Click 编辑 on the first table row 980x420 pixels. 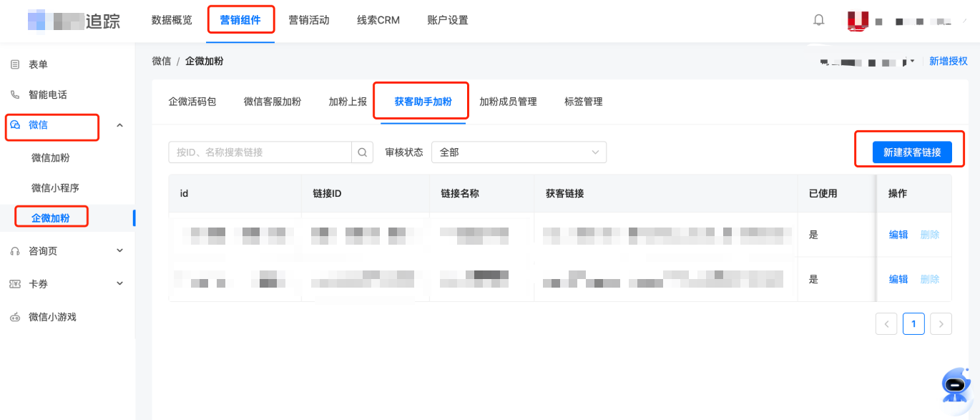click(x=898, y=234)
